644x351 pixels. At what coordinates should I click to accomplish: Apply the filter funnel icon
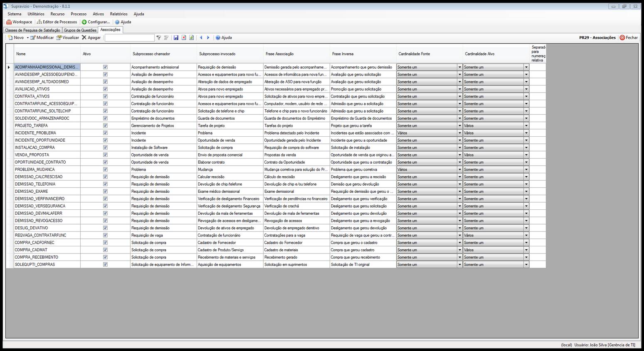coord(158,37)
